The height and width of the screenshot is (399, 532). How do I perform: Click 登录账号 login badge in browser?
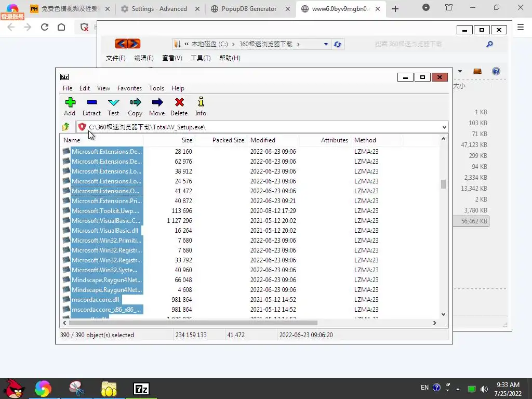pyautogui.click(x=12, y=16)
